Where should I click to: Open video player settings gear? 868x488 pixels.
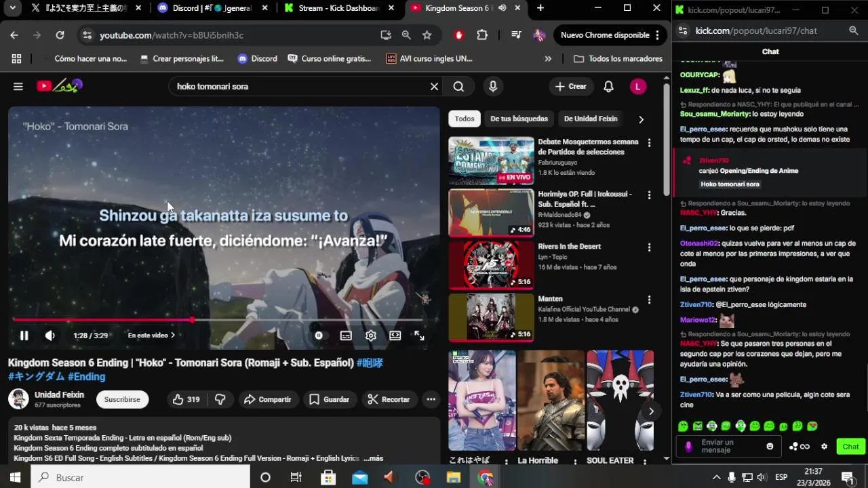pyautogui.click(x=371, y=335)
